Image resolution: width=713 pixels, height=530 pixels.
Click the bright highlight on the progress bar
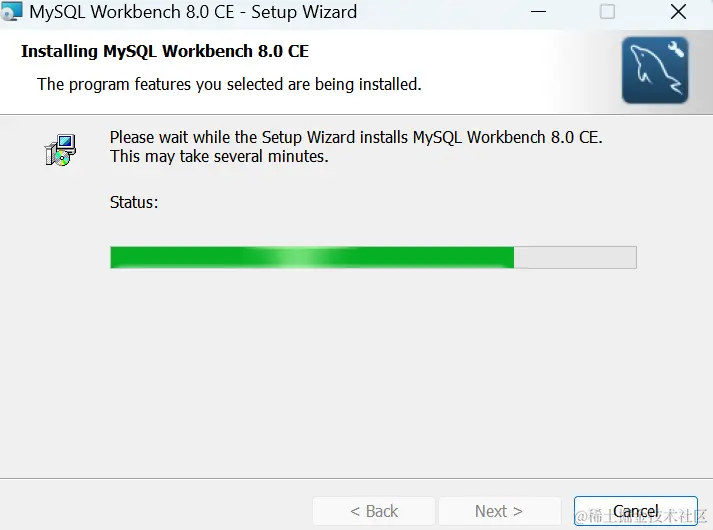(x=299, y=257)
